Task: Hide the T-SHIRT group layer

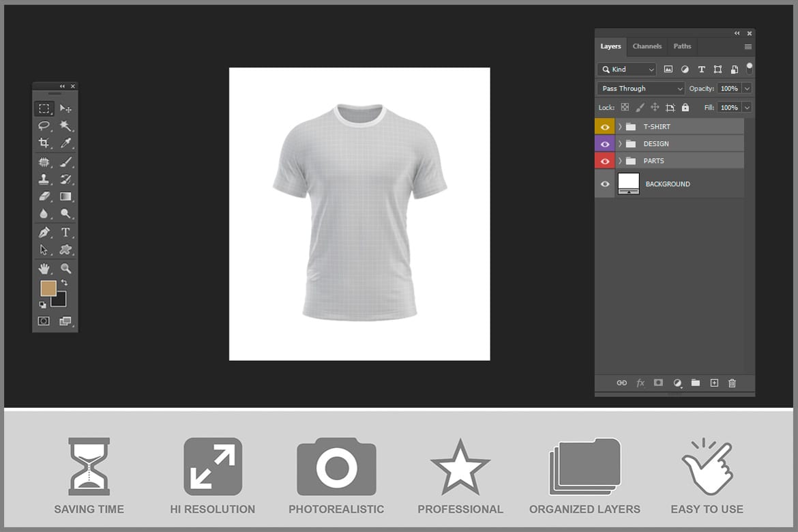Action: (x=605, y=127)
